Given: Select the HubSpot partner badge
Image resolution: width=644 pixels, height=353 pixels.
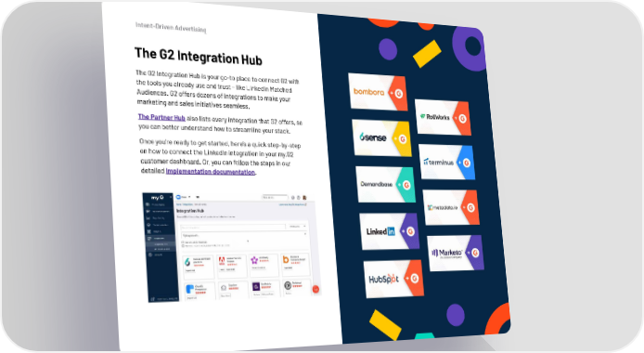Looking at the screenshot, I should coord(393,279).
